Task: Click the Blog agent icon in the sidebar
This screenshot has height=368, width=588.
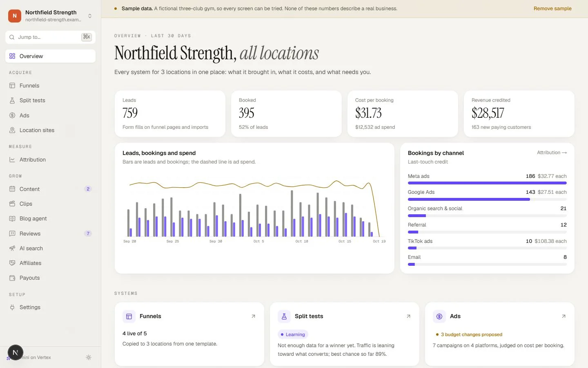Action: tap(12, 218)
